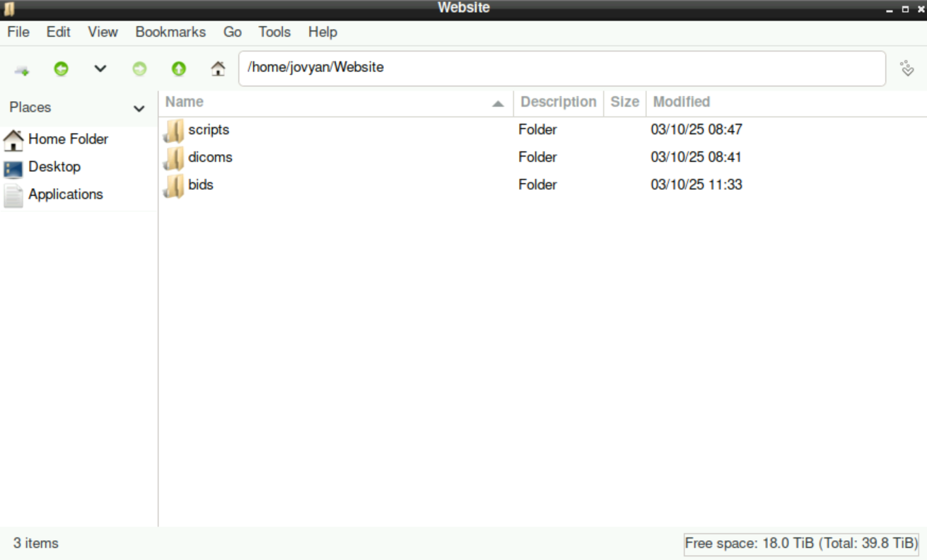
Task: Sort by the Size column header
Action: (624, 103)
